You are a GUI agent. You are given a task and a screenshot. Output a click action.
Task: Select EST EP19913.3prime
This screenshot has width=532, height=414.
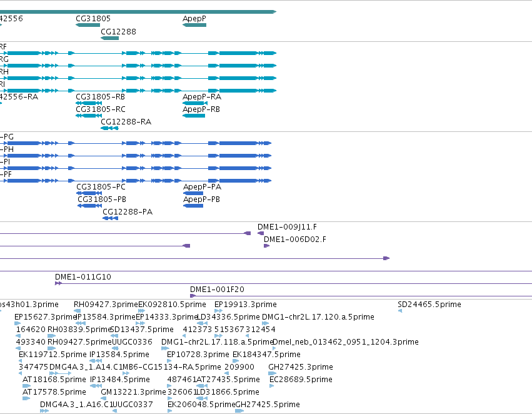tap(246, 305)
